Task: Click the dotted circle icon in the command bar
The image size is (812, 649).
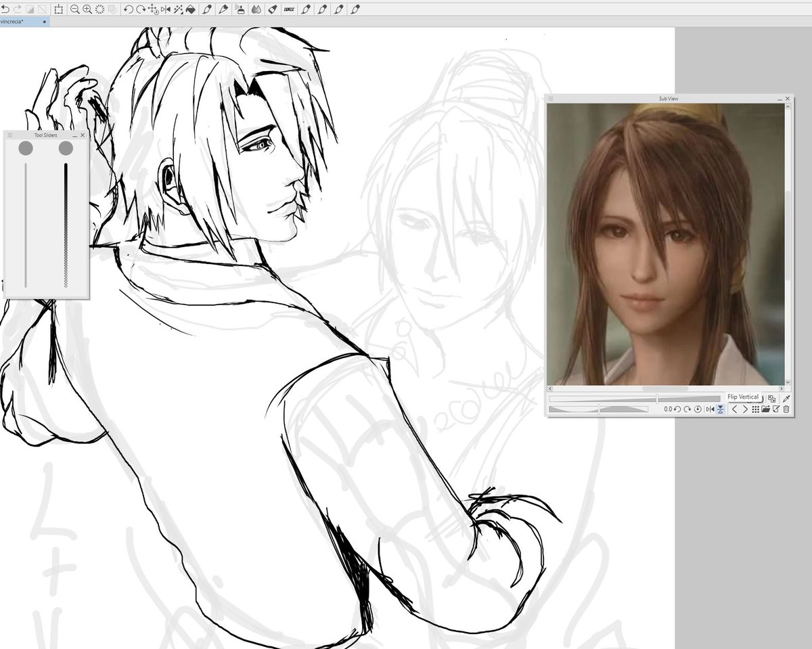Action: coord(100,9)
